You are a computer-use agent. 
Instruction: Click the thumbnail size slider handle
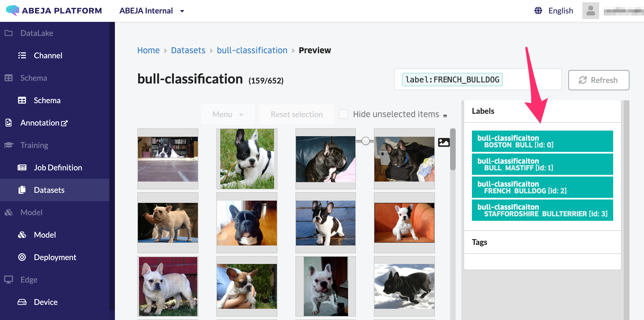(x=365, y=141)
